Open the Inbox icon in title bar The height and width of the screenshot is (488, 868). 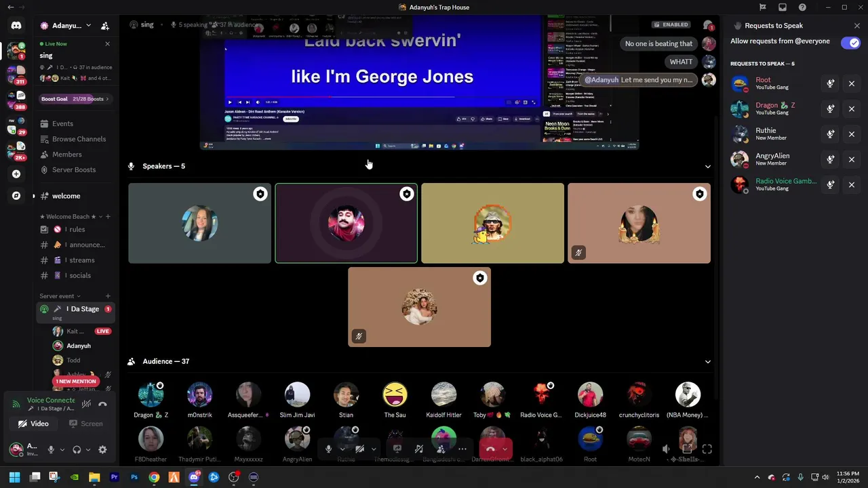[x=783, y=7]
